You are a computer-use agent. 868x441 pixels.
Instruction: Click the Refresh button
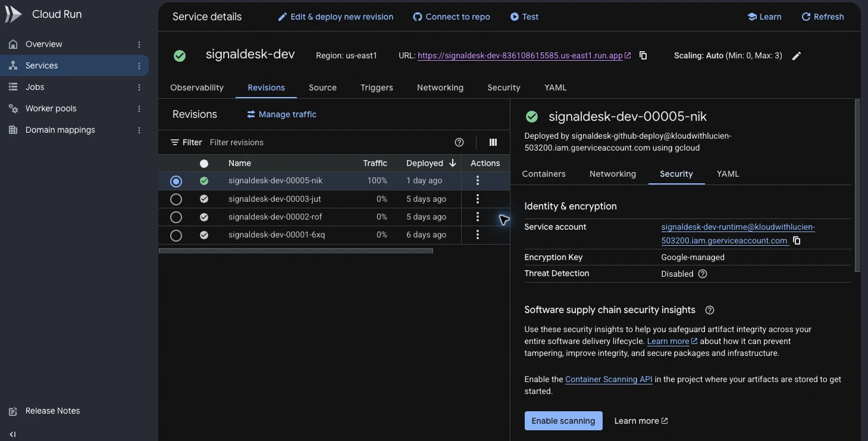823,17
